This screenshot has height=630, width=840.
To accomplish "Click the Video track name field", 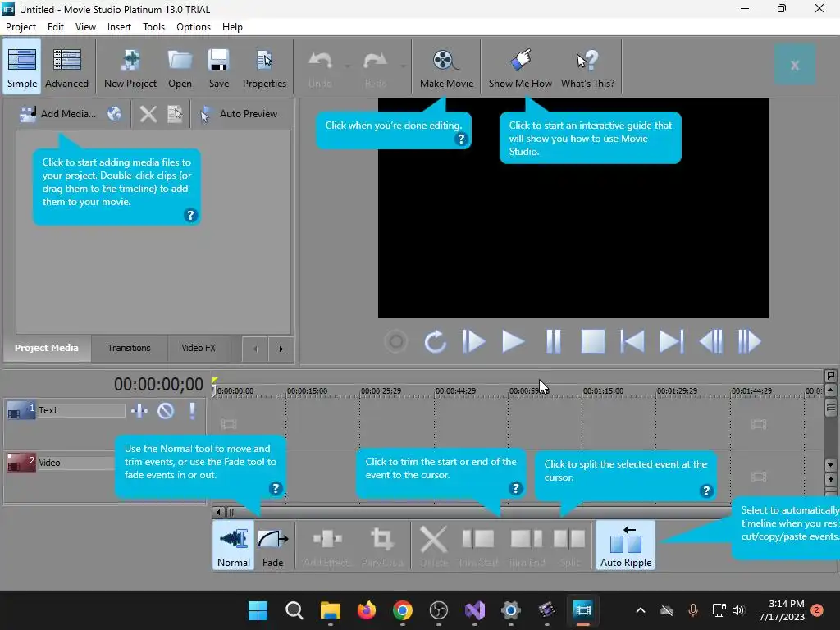I will pos(75,463).
